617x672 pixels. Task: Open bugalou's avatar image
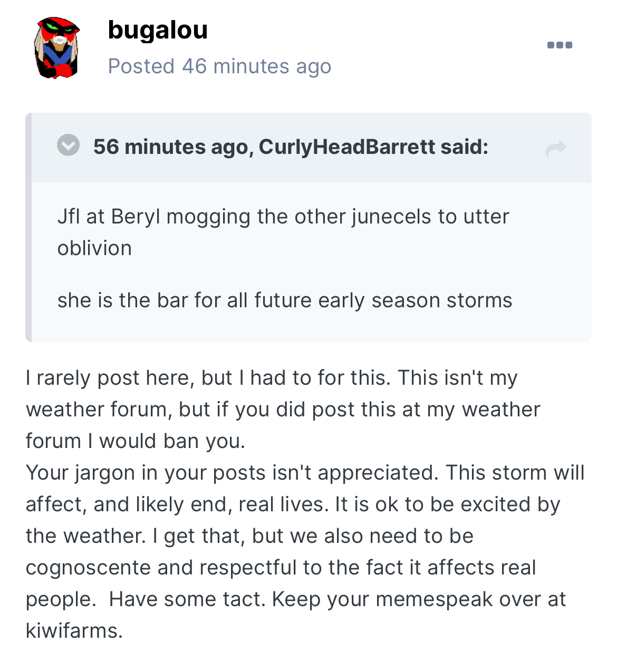click(x=57, y=48)
